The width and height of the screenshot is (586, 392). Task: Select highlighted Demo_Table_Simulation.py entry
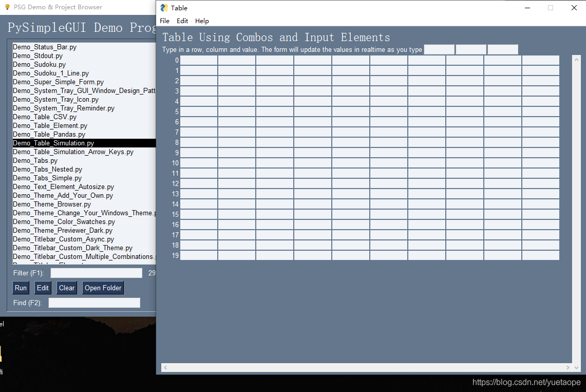click(84, 143)
